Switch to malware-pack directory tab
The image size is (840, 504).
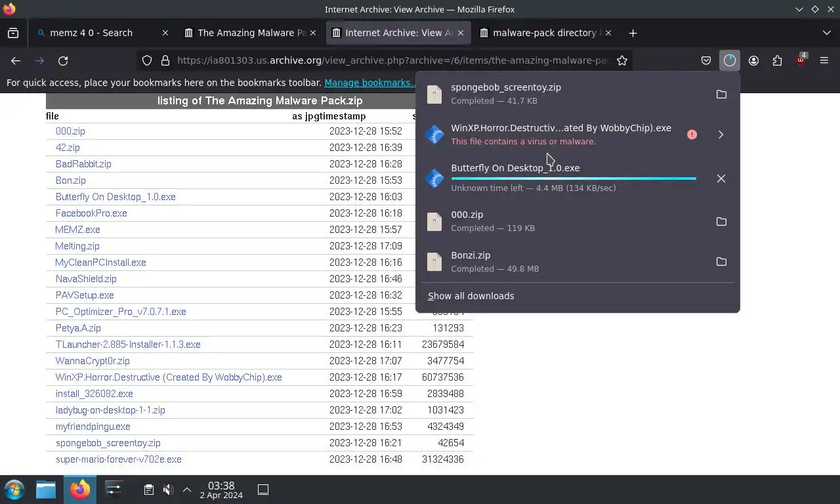(x=545, y=33)
